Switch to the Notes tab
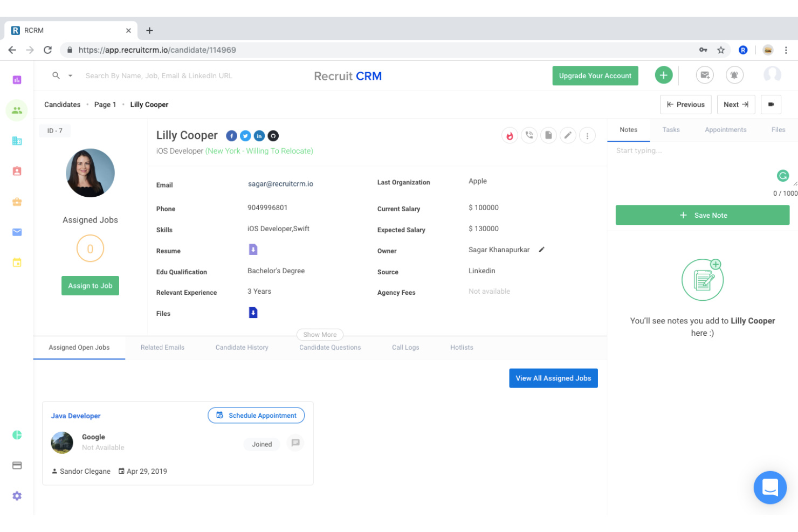 (628, 130)
